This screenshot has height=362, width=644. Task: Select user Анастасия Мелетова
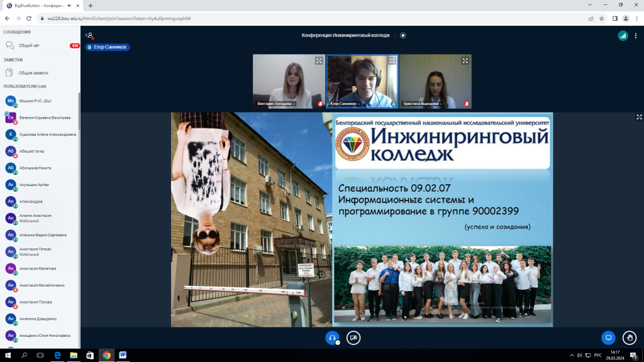[40, 268]
